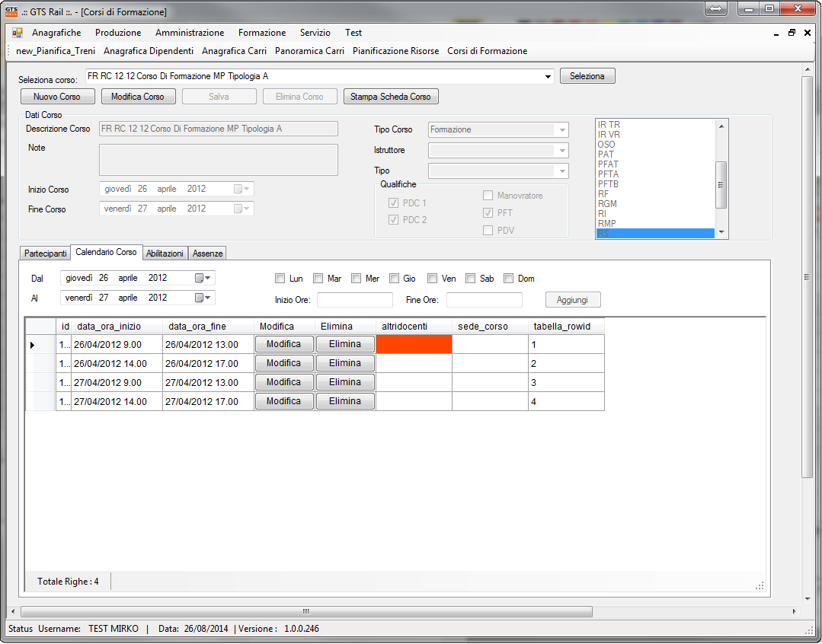Click the Nuovo Corso button

58,97
